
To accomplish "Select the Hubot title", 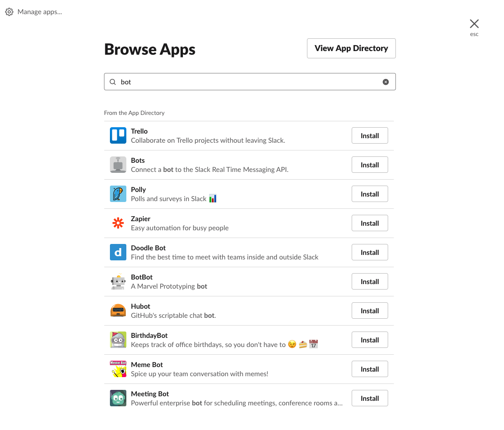I will (140, 306).
